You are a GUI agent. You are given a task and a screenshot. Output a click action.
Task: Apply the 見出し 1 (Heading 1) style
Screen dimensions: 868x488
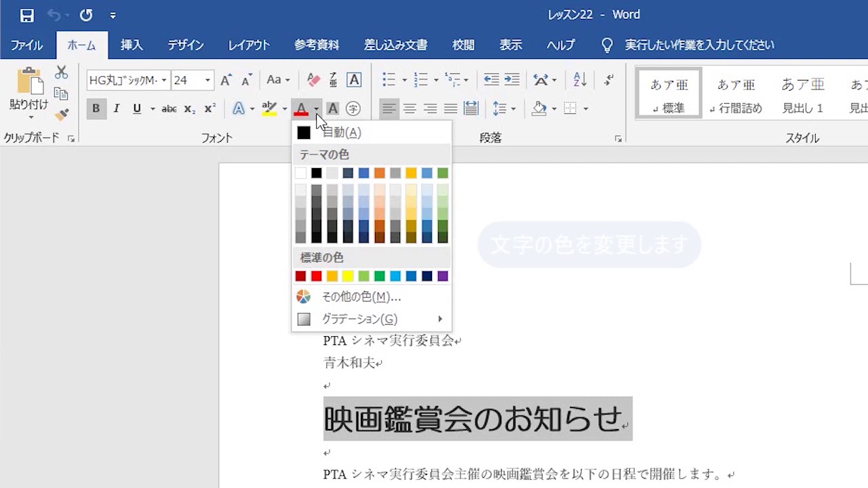coord(803,94)
